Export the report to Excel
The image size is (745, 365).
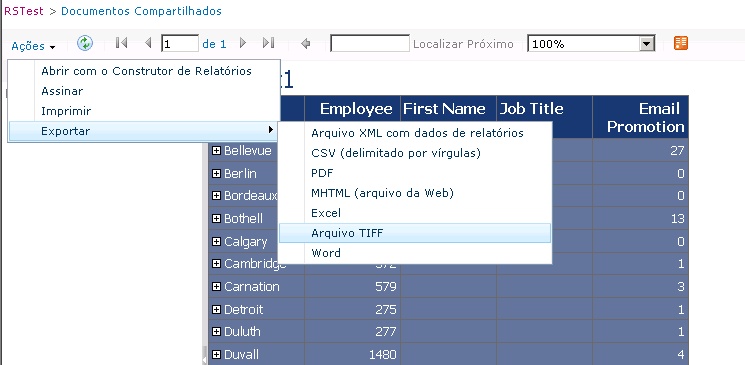(x=415, y=213)
